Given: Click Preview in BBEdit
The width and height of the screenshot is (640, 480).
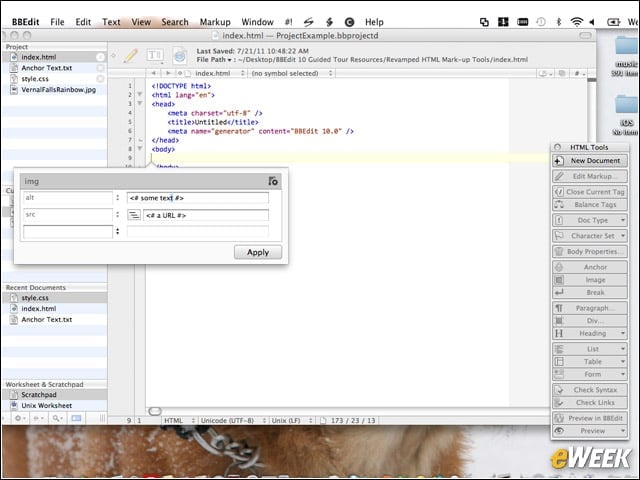Looking at the screenshot, I should pyautogui.click(x=590, y=418).
